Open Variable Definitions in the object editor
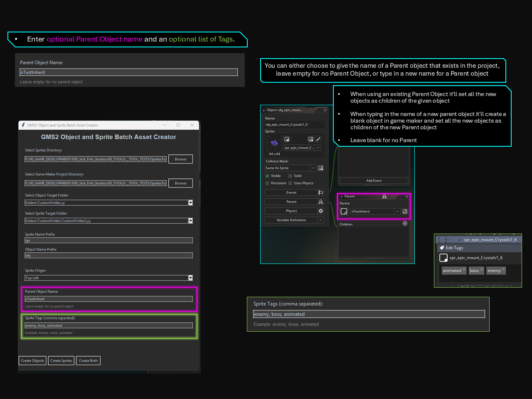The width and height of the screenshot is (532, 399). [291, 220]
